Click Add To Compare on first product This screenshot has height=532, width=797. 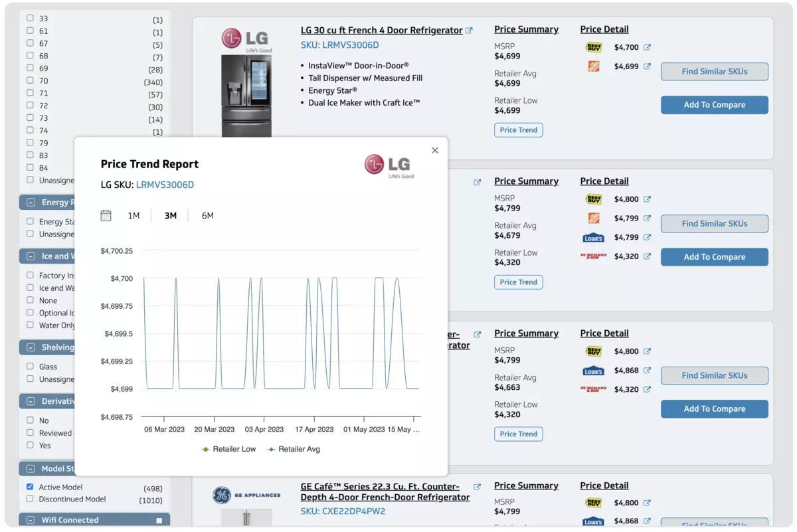pyautogui.click(x=715, y=105)
